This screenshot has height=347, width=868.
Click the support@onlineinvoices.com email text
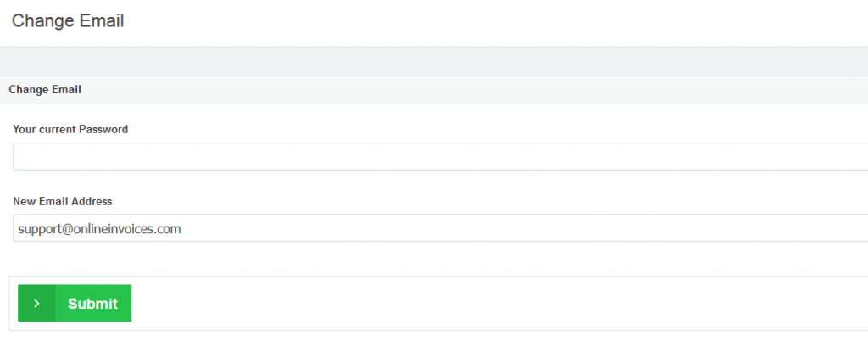click(x=99, y=229)
